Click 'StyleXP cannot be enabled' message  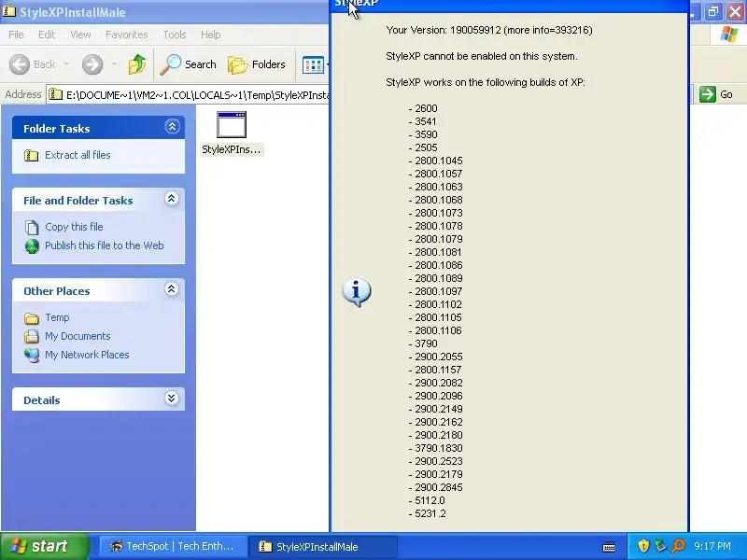[x=482, y=56]
